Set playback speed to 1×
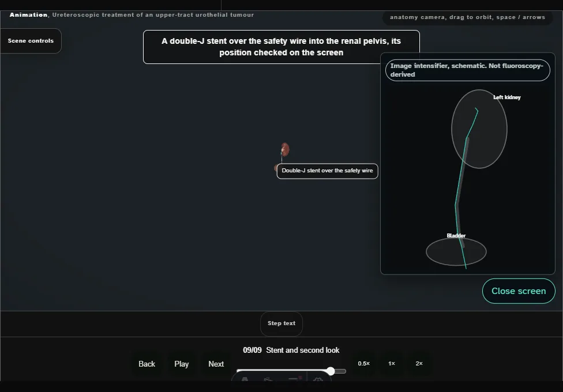The width and height of the screenshot is (563, 392). (x=392, y=364)
